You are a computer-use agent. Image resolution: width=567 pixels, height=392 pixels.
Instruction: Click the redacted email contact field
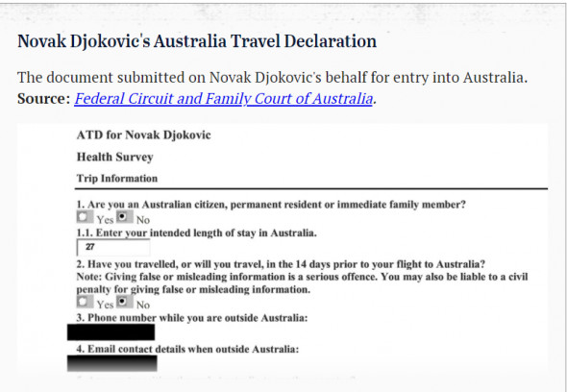tap(112, 363)
